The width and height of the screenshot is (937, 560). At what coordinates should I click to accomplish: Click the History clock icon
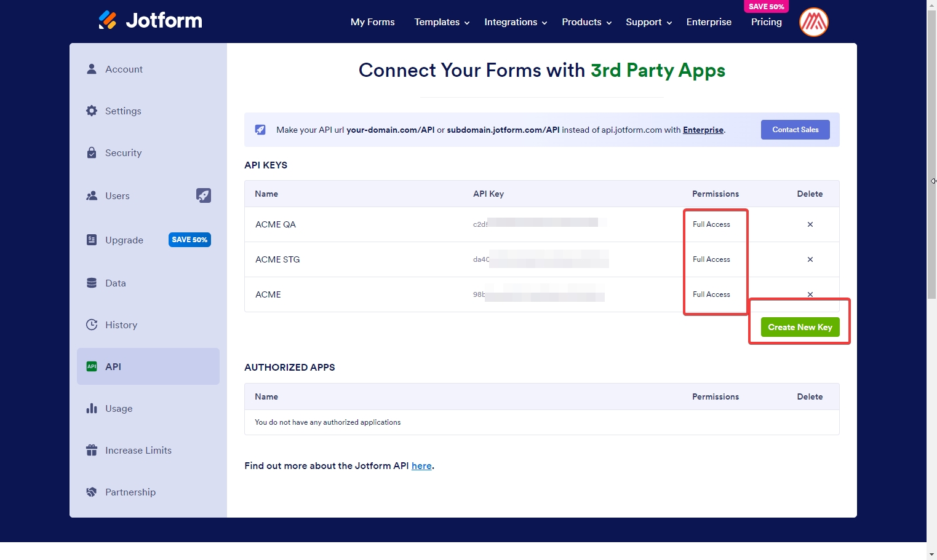click(x=92, y=325)
